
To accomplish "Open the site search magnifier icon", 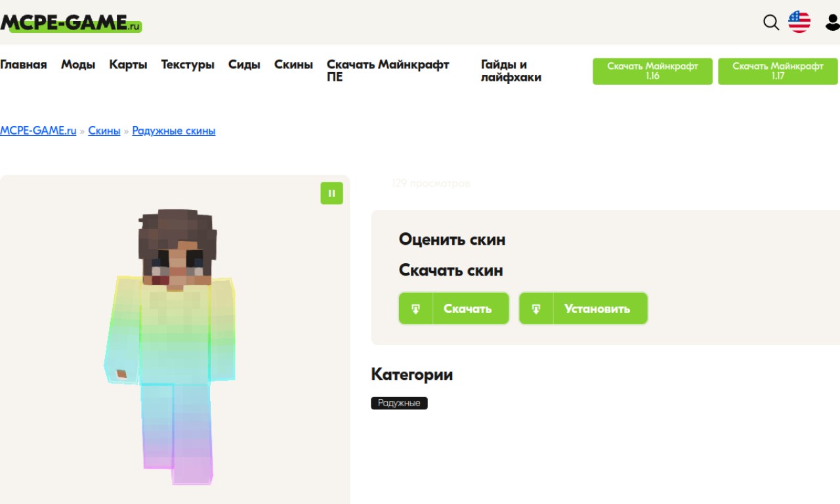I will tap(771, 22).
